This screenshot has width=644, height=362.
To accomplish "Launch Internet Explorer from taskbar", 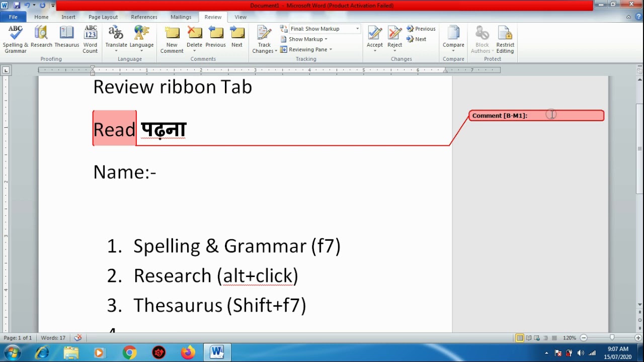I will pyautogui.click(x=42, y=353).
